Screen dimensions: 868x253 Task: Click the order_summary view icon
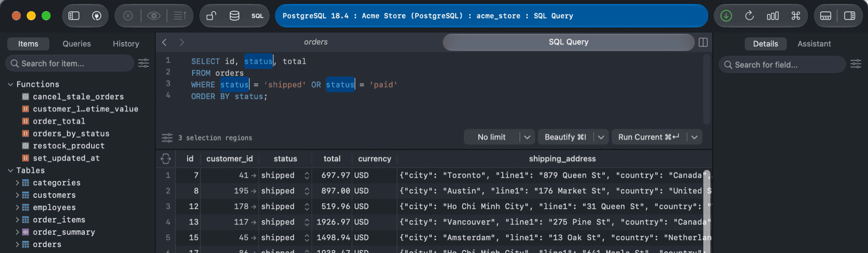point(25,232)
